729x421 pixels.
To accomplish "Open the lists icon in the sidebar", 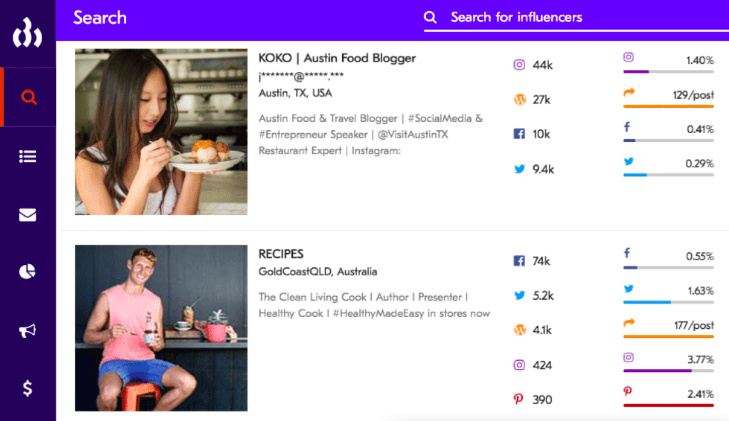I will 28,156.
